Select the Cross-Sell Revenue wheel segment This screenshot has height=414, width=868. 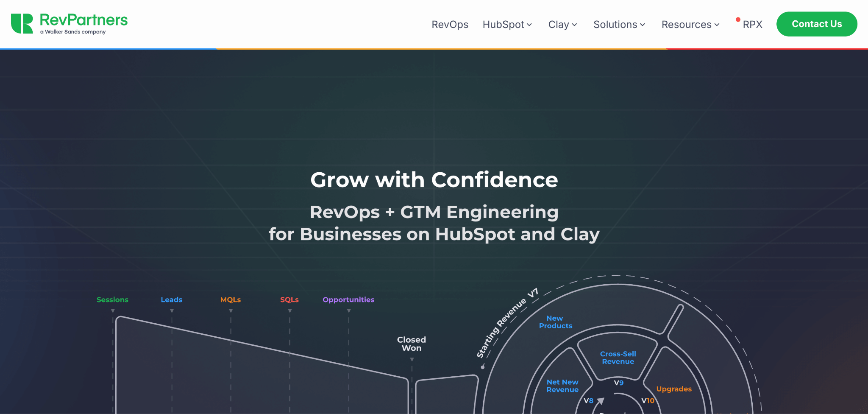click(618, 358)
